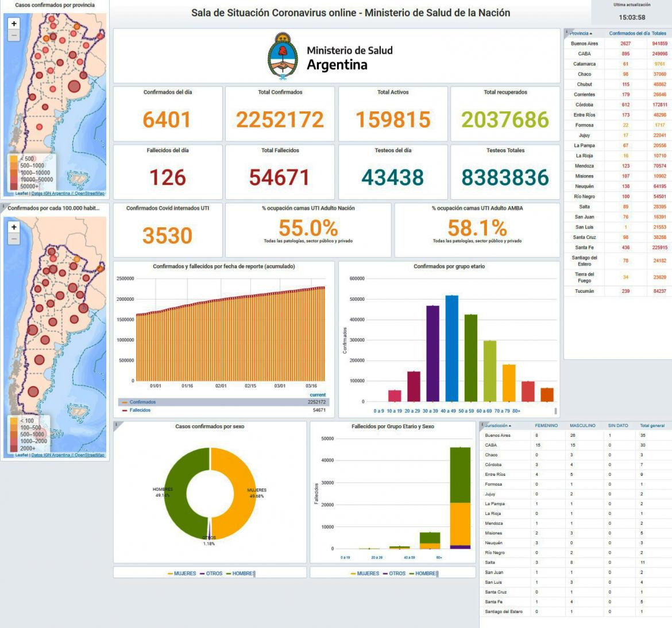Click the info corner of the Jurisdicción table panel
The width and height of the screenshot is (672, 628).
point(482,424)
